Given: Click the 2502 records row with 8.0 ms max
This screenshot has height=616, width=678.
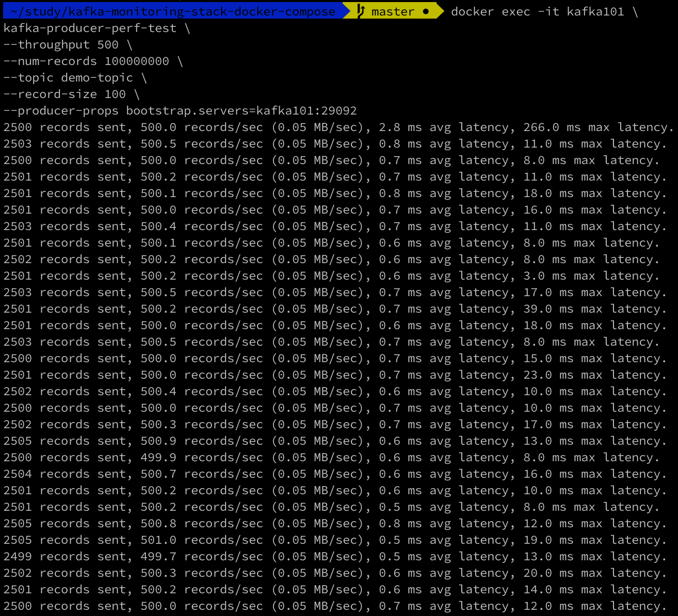Looking at the screenshot, I should 331,259.
